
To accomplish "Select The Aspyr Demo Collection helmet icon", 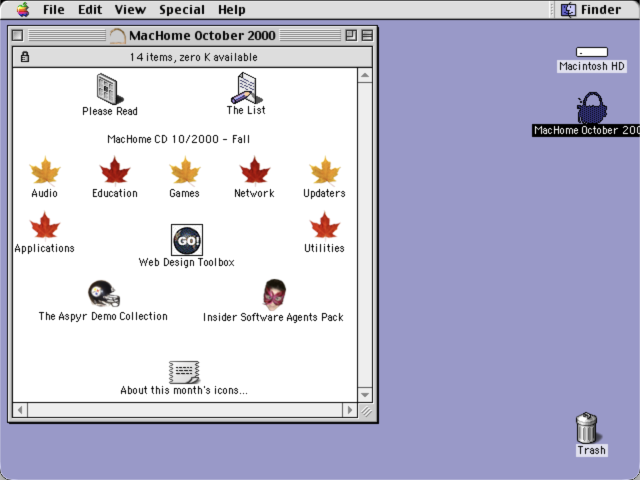I will coord(104,293).
